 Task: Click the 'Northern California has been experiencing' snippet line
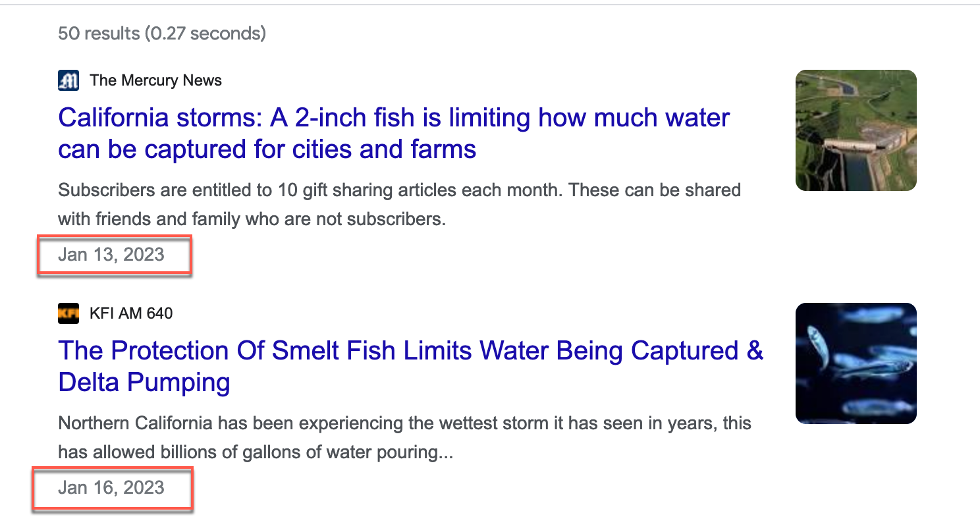(x=404, y=423)
